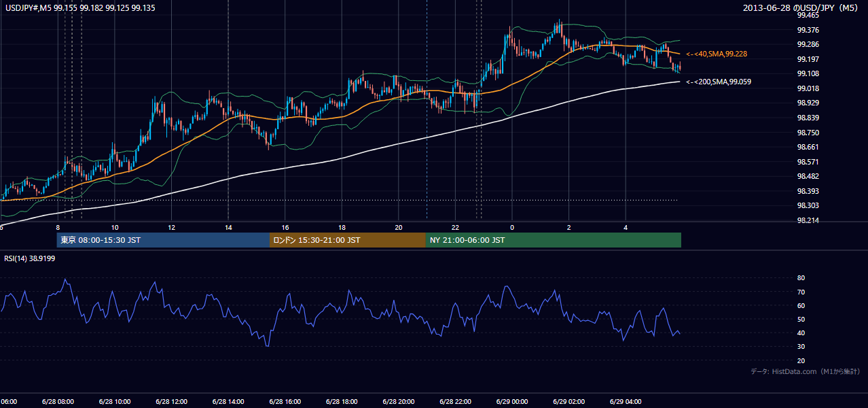Click the 6/29 02:00 time label

click(568, 402)
